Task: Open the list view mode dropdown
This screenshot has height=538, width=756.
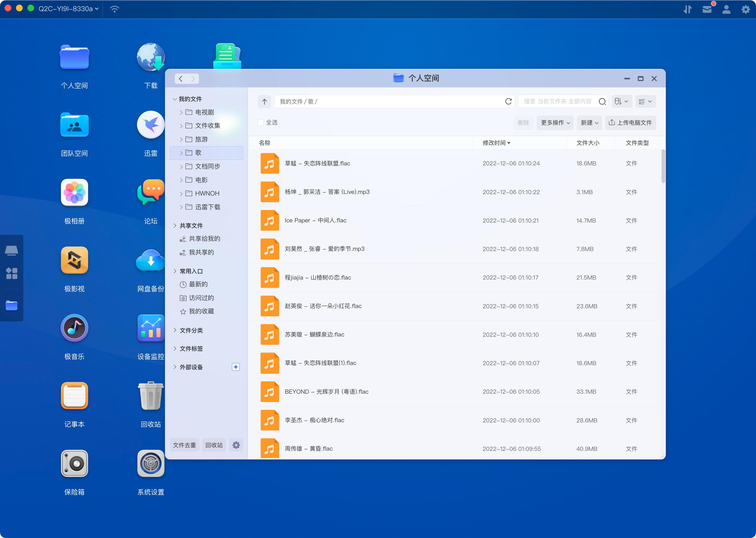Action: (x=645, y=101)
